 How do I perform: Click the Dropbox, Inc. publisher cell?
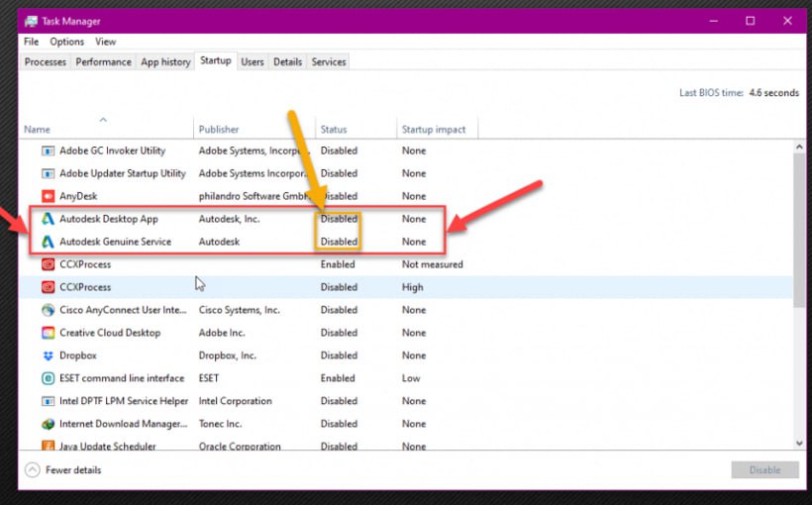[x=228, y=355]
